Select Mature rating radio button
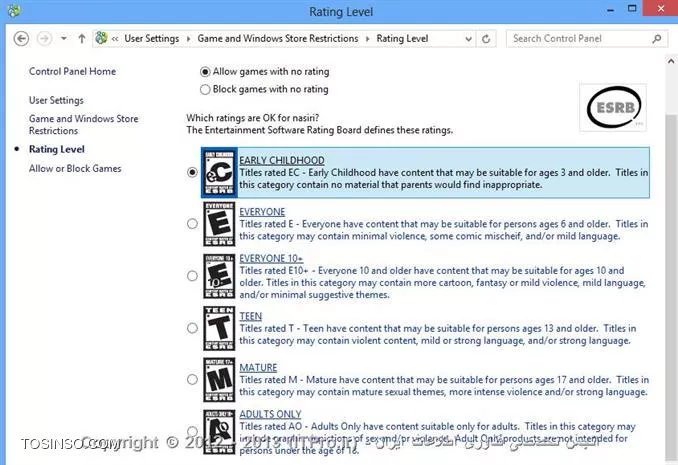This screenshot has height=465, width=678. [192, 380]
